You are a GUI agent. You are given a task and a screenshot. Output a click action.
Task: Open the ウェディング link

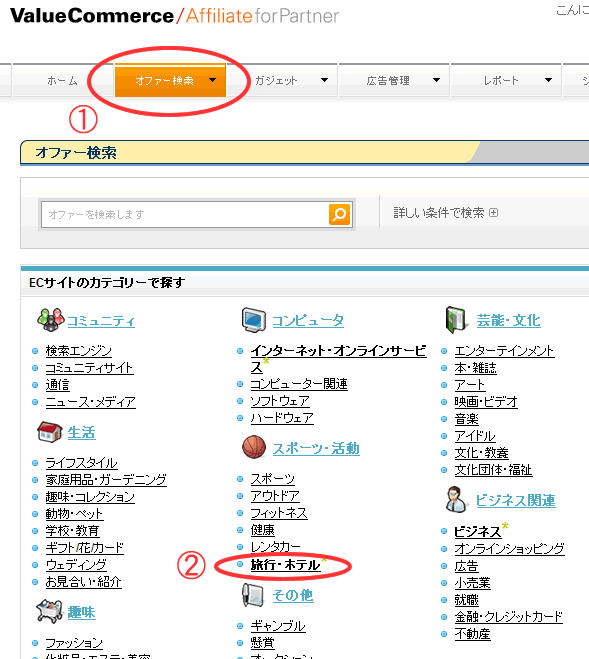tap(76, 564)
